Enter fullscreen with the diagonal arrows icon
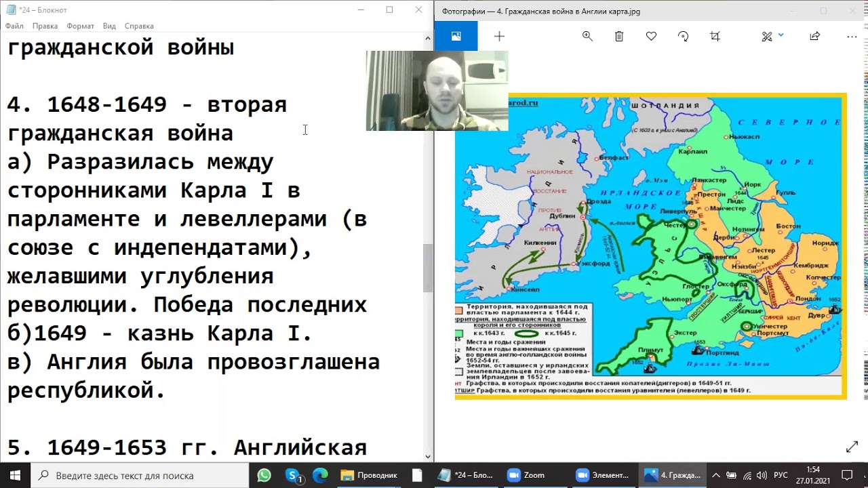Viewport: 868px width, 488px height. tap(852, 447)
